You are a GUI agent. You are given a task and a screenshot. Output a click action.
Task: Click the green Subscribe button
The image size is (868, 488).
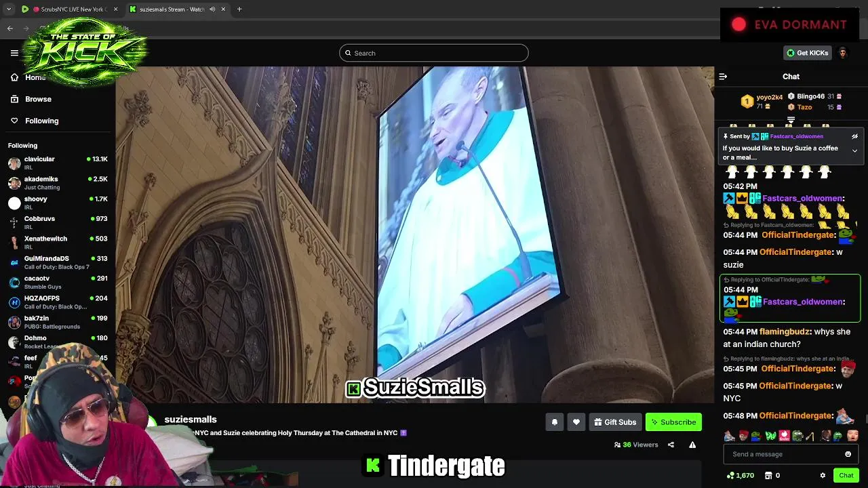pos(673,422)
